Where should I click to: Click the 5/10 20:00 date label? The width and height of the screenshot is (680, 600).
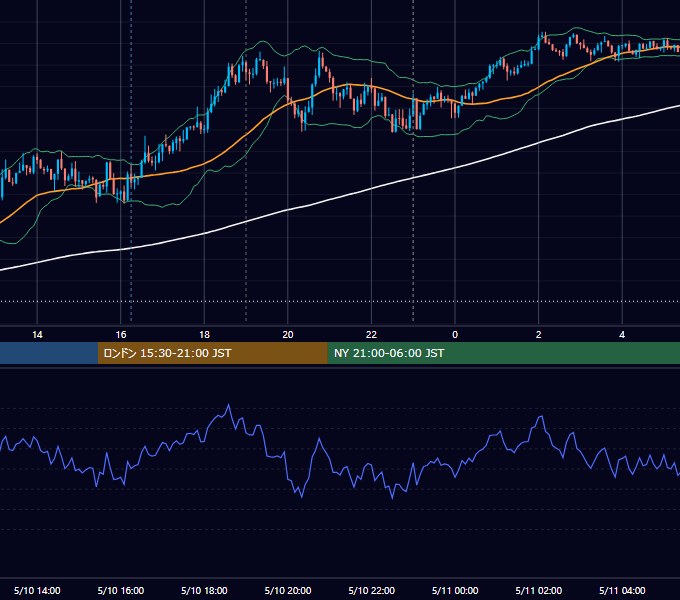(288, 590)
